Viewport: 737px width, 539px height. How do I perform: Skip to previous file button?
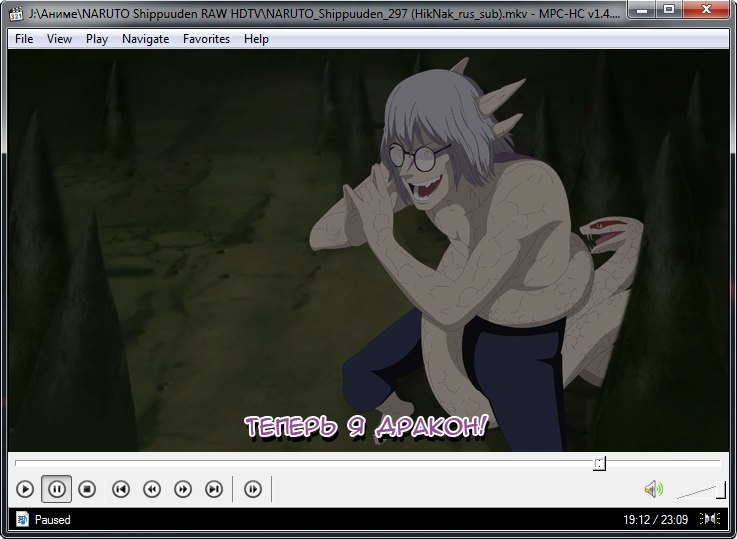tap(121, 489)
